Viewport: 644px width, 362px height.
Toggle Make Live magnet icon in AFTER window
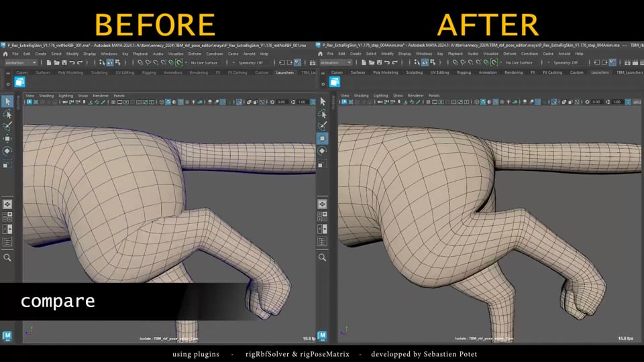[x=494, y=63]
